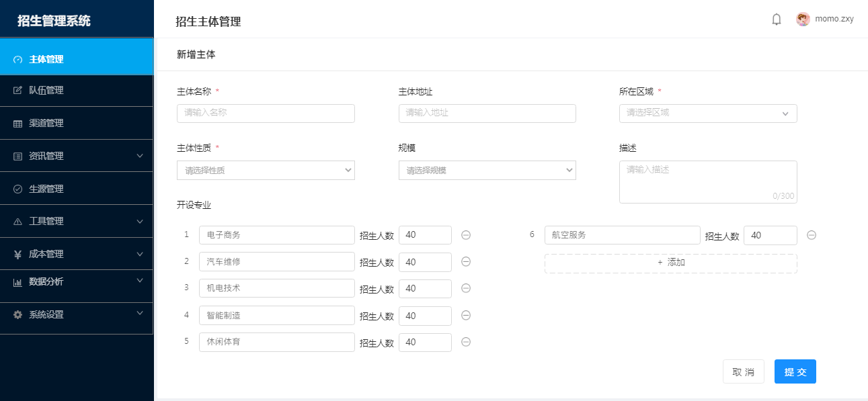Image resolution: width=868 pixels, height=401 pixels.
Task: Click 招生人数 field for 休闲体育
Action: coord(425,343)
